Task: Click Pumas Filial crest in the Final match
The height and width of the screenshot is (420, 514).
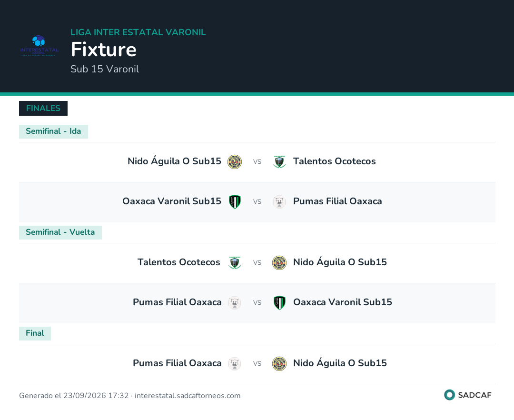Action: [x=235, y=364]
